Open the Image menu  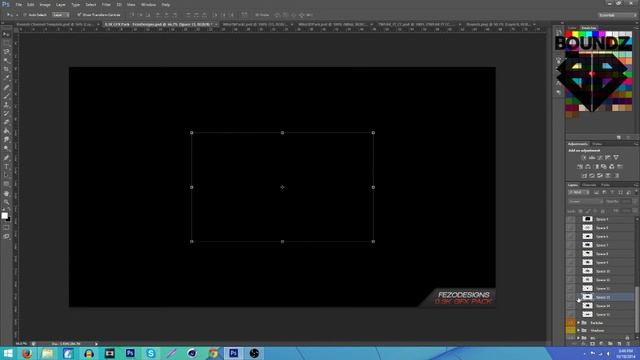coord(45,4)
